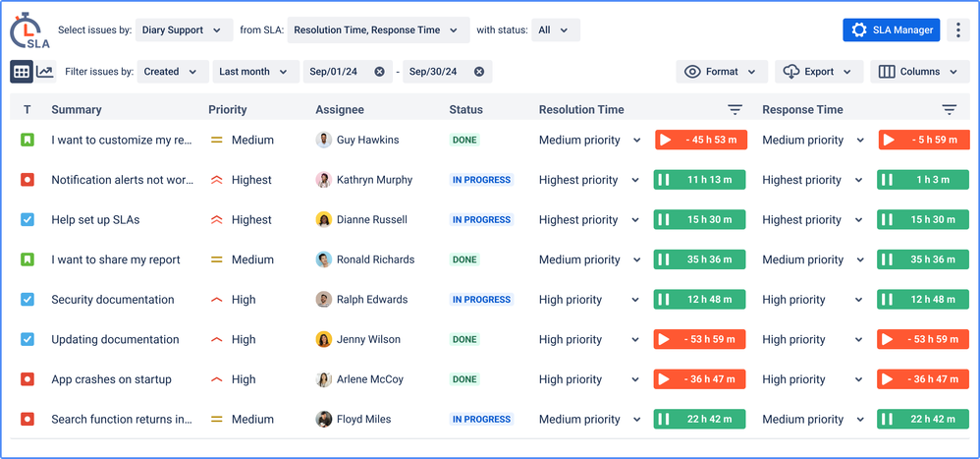Open the Resolution Time, Response Time SLA dropdown
The height and width of the screenshot is (459, 980).
tap(378, 30)
